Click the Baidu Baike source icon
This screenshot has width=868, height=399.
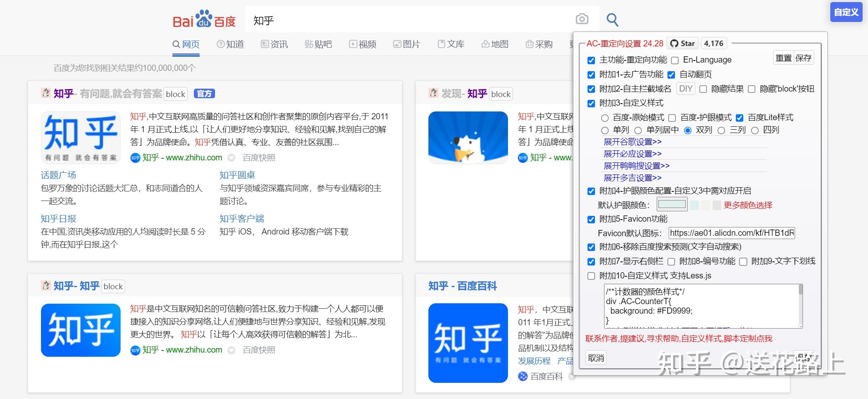[523, 376]
